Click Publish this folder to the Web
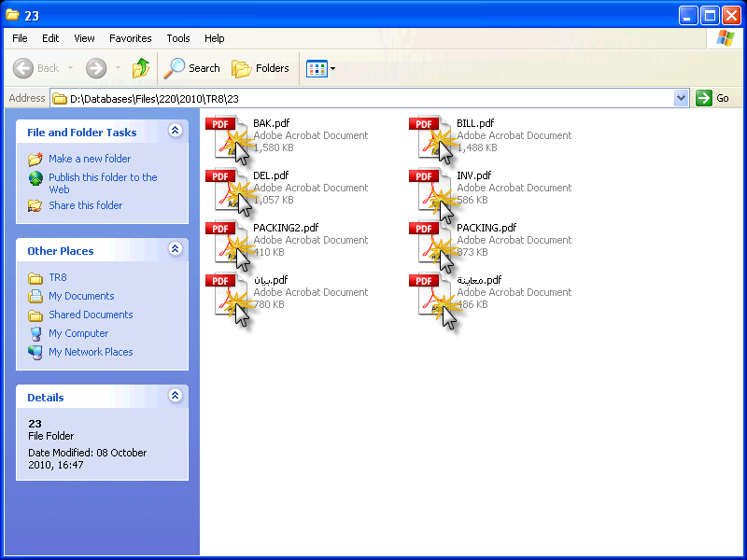This screenshot has height=560, width=747. (103, 183)
